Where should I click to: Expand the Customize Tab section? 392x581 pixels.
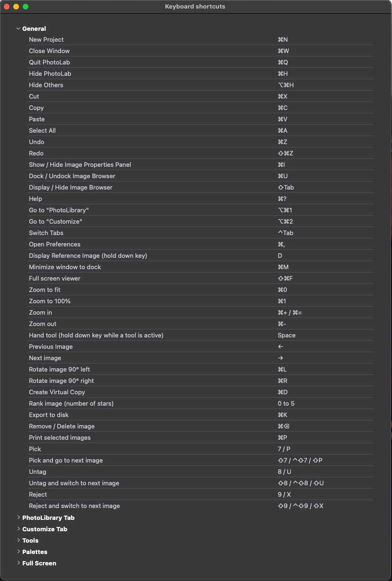point(18,529)
